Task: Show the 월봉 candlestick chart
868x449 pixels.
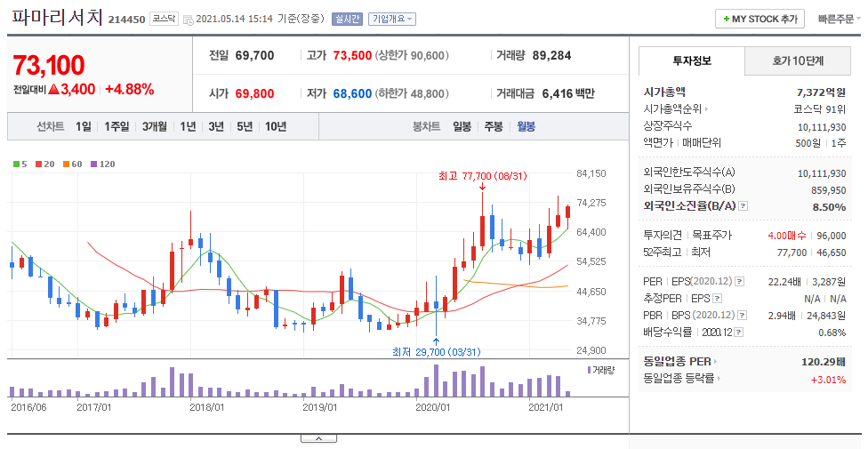Action: tap(526, 127)
